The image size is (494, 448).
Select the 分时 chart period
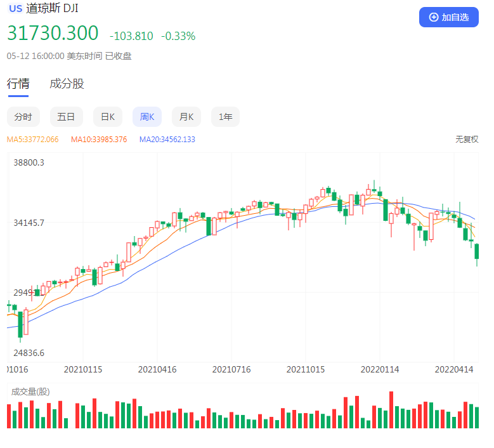23,117
